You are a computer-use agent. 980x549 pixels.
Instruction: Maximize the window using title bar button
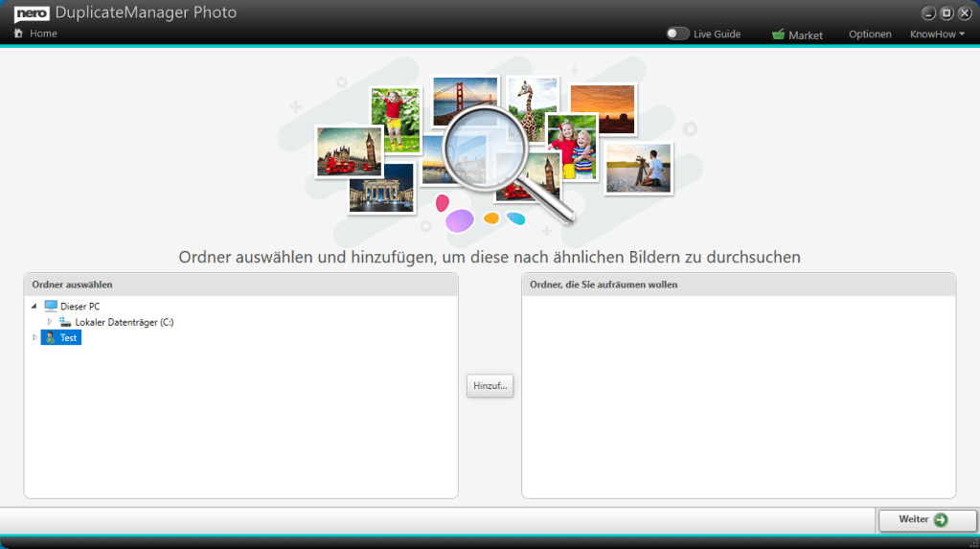coord(946,12)
